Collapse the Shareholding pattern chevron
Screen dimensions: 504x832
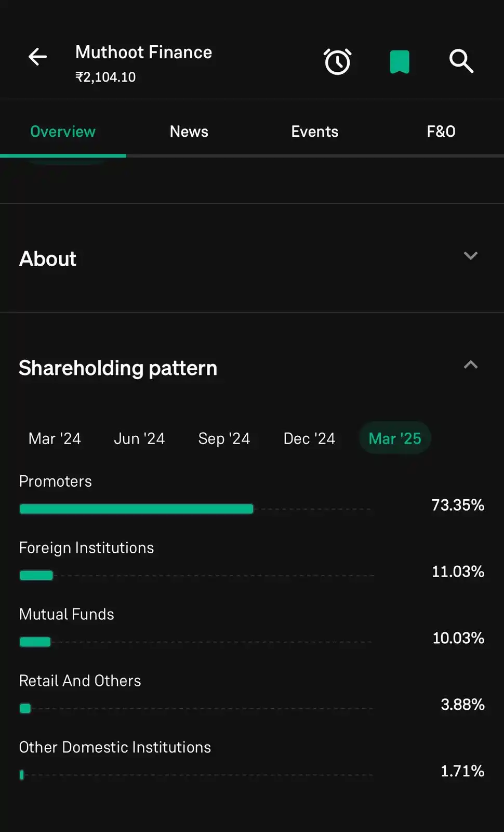tap(470, 365)
